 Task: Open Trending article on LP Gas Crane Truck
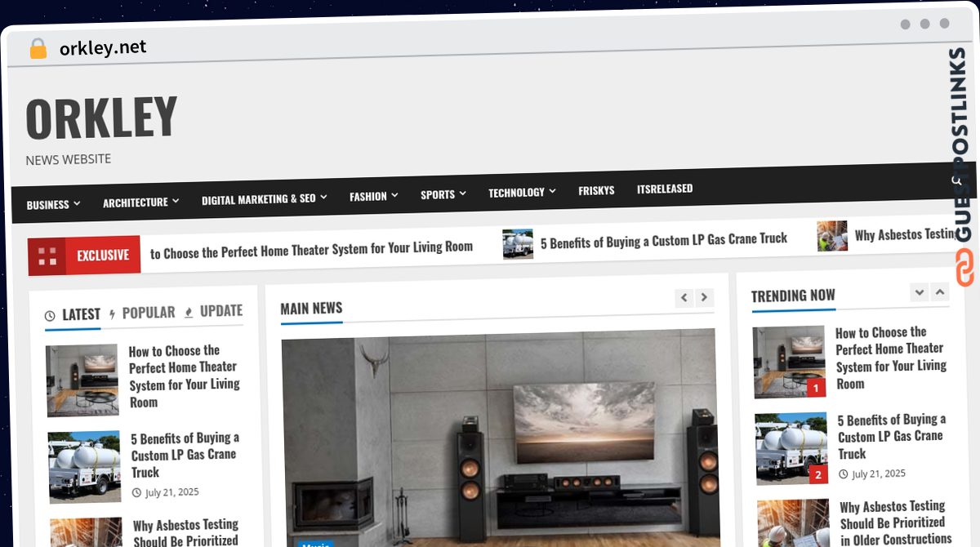point(892,437)
